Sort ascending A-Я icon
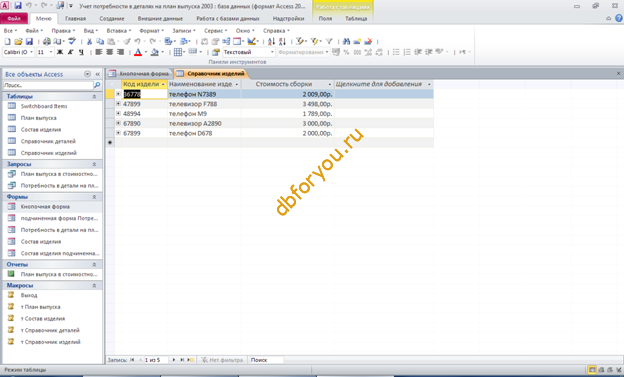The width and height of the screenshot is (624, 377). click(x=271, y=41)
